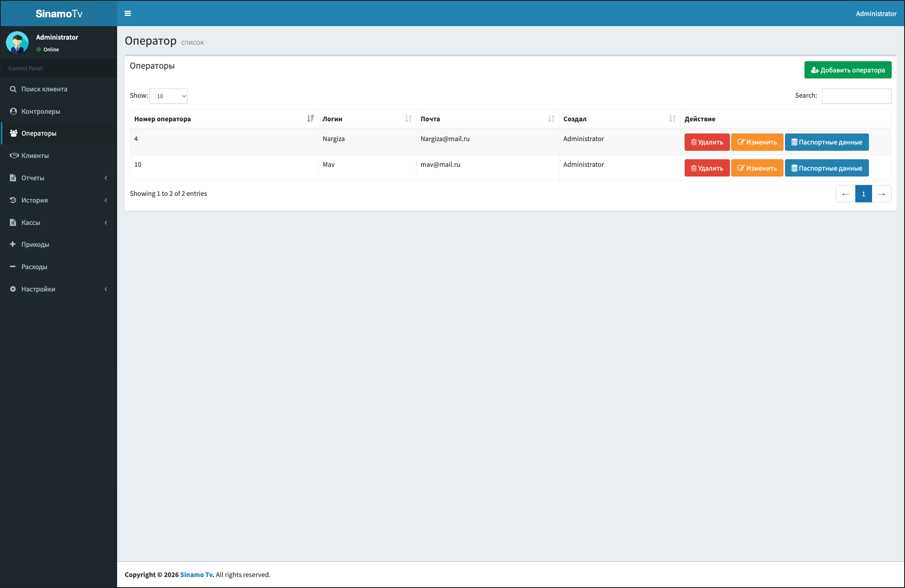The width and height of the screenshot is (905, 588).
Task: Expand the Кассы submenu chevron
Action: 106,222
